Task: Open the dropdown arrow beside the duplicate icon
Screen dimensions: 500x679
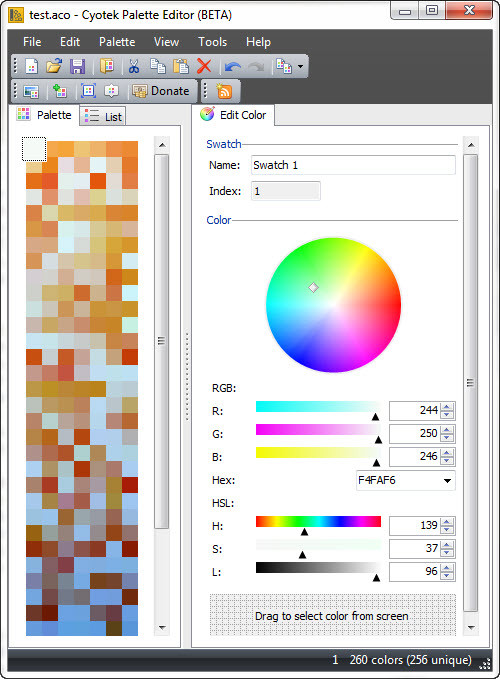Action: point(300,67)
